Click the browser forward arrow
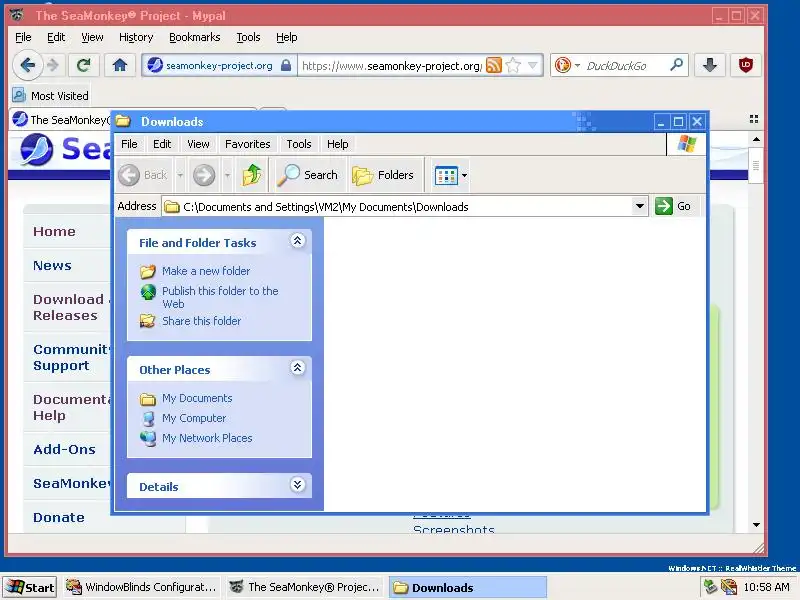The image size is (800, 600). (53, 65)
